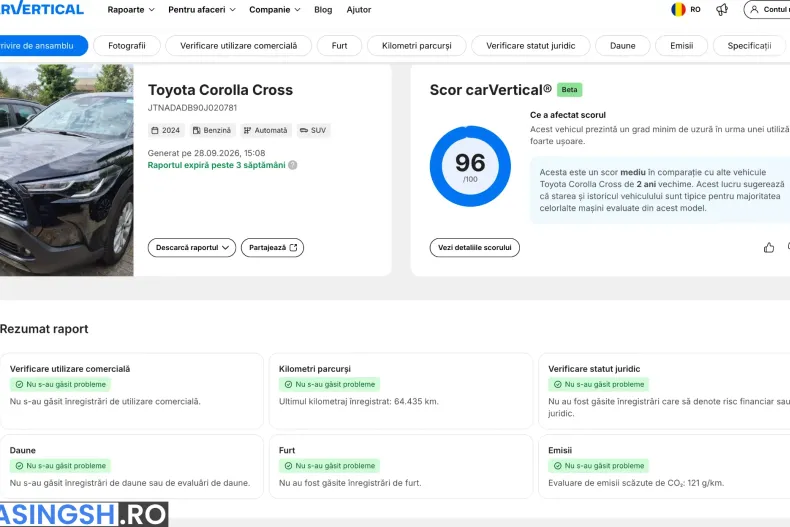Open the Descarcă raportul dropdown
The height and width of the screenshot is (527, 790).
pos(192,248)
